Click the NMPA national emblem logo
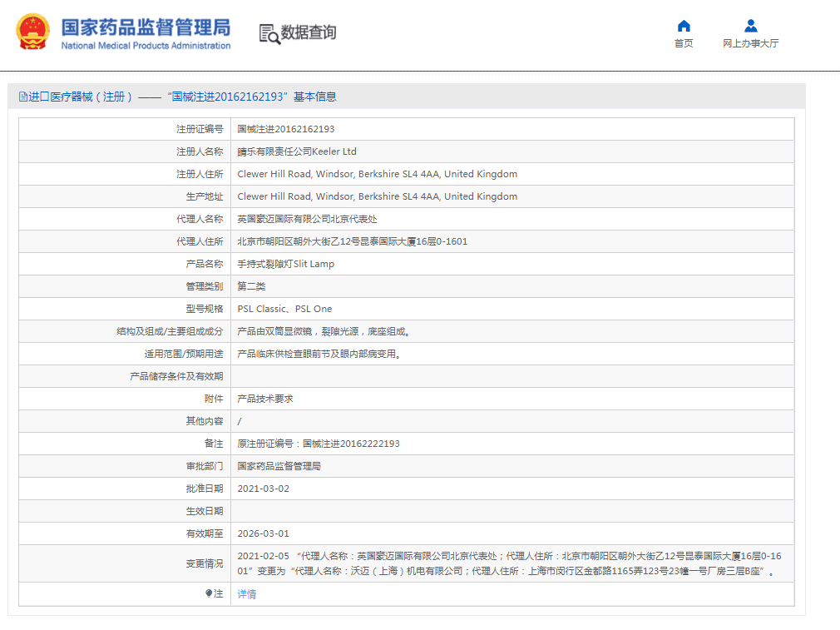Viewport: 840px width, 630px height. [x=32, y=32]
